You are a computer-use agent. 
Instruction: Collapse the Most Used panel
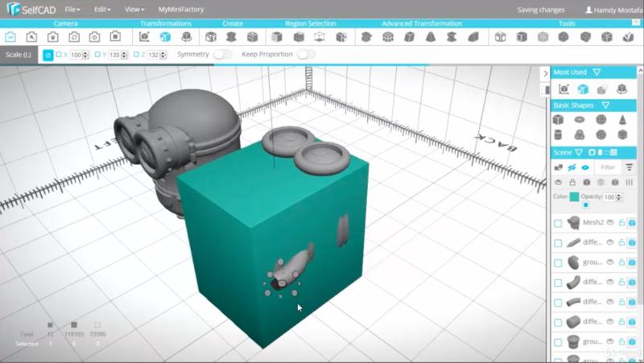pyautogui.click(x=597, y=72)
